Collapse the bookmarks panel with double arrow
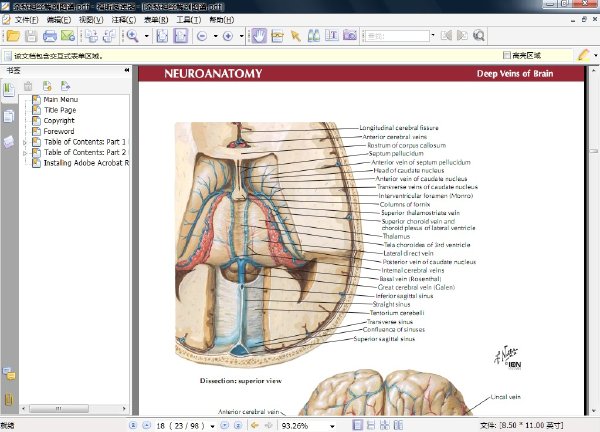Screen dimensions: 600x432 (x=127, y=70)
